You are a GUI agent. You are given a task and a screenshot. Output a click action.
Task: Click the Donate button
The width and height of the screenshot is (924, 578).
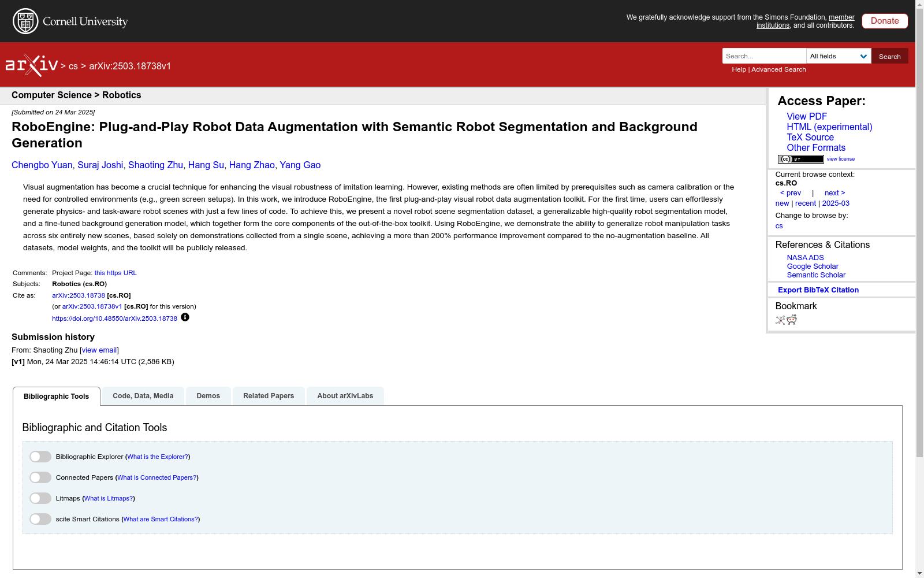tap(885, 21)
